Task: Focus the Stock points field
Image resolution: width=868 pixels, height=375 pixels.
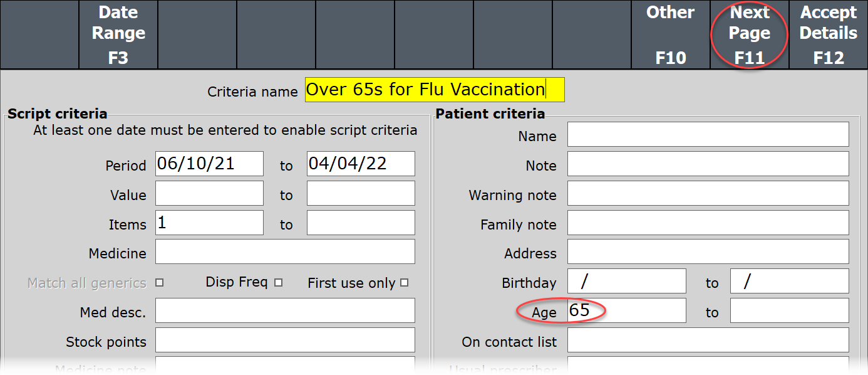Action: pyautogui.click(x=285, y=340)
